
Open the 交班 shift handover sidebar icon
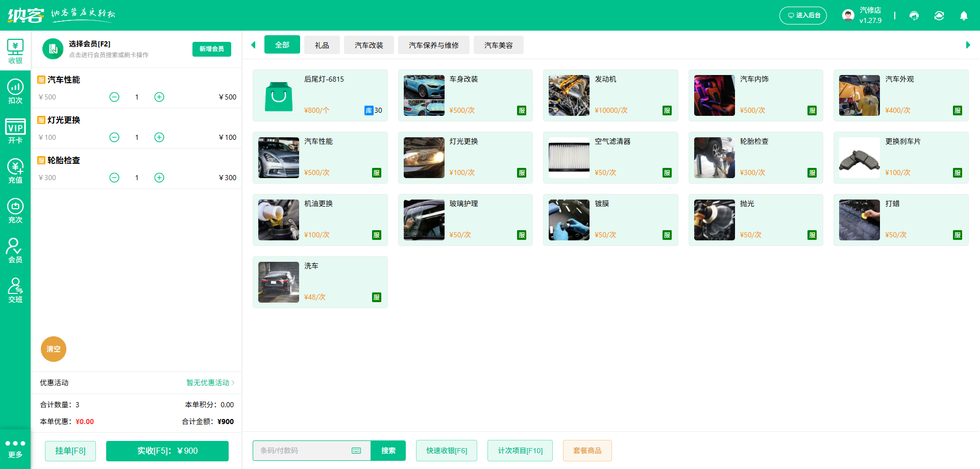tap(15, 290)
